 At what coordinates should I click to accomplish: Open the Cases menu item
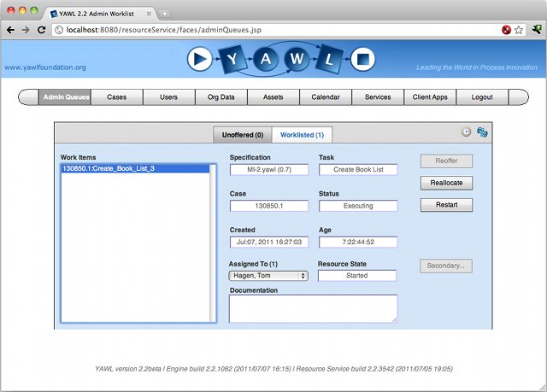[x=117, y=97]
